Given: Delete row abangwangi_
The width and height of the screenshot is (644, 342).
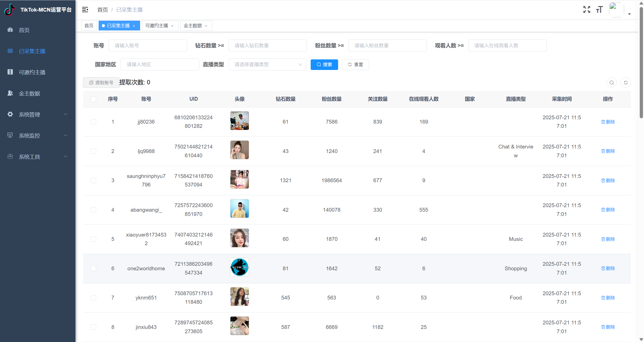Looking at the screenshot, I should coord(608,210).
